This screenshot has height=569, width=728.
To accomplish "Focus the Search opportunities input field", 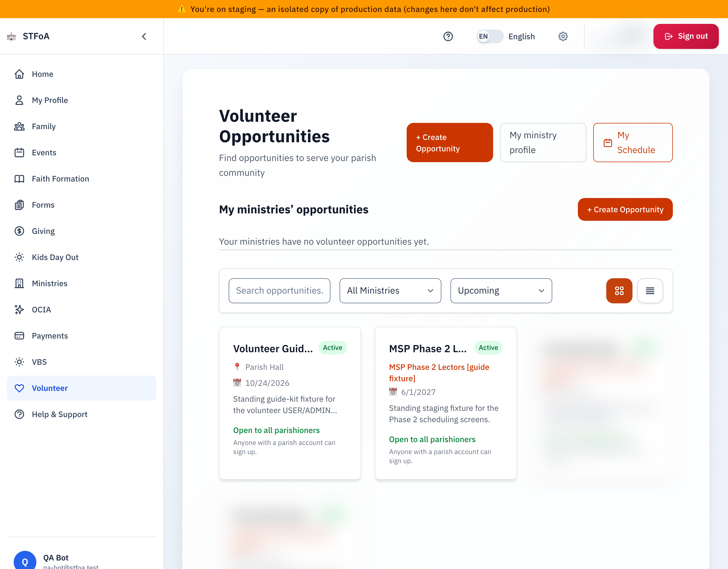I will (x=279, y=290).
